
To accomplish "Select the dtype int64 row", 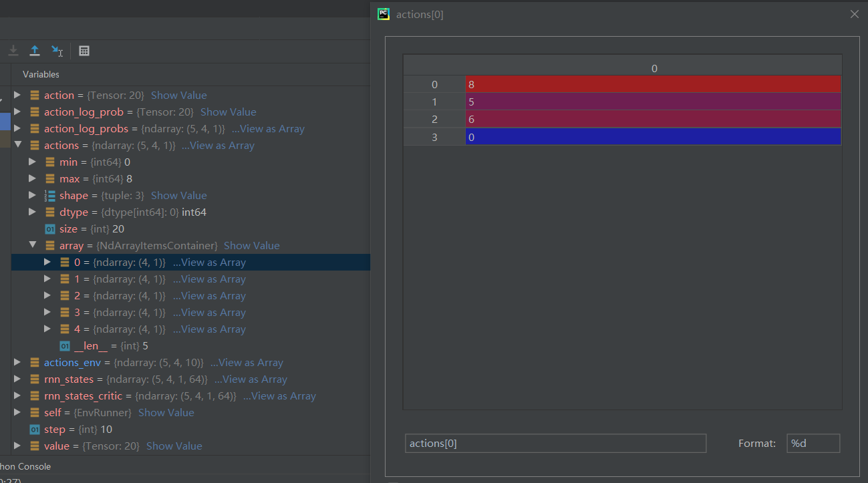I will pyautogui.click(x=190, y=212).
